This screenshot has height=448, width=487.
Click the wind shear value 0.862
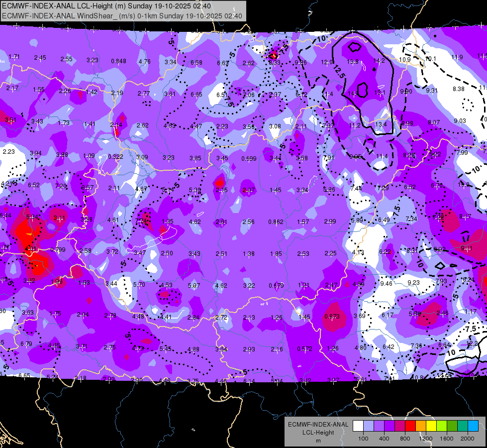pyautogui.click(x=276, y=222)
